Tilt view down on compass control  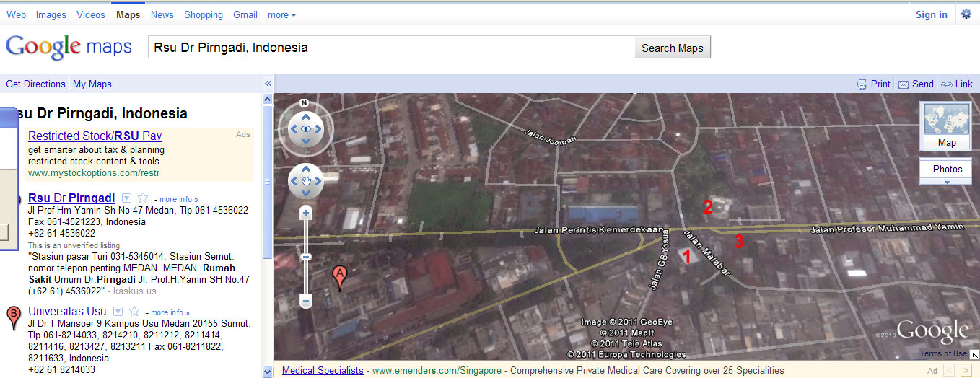(306, 141)
